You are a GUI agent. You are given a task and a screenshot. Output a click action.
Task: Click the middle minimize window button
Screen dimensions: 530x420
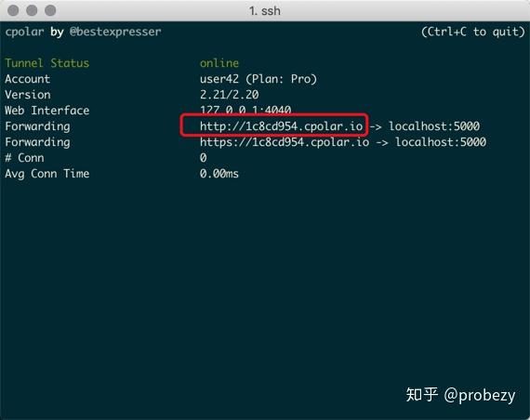click(x=32, y=10)
